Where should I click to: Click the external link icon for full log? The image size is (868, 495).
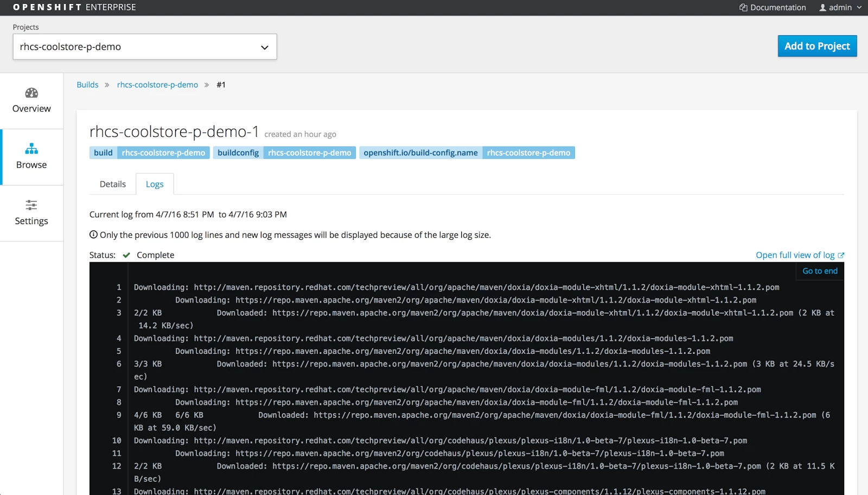tap(841, 255)
